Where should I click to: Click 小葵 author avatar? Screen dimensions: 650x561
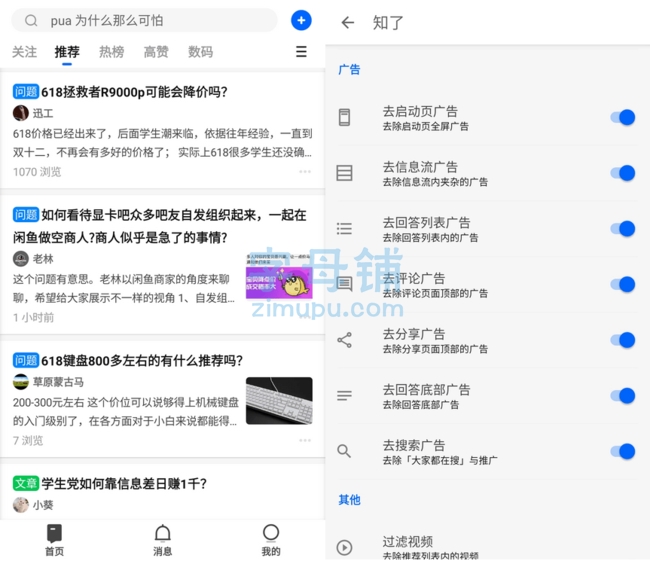click(x=21, y=505)
